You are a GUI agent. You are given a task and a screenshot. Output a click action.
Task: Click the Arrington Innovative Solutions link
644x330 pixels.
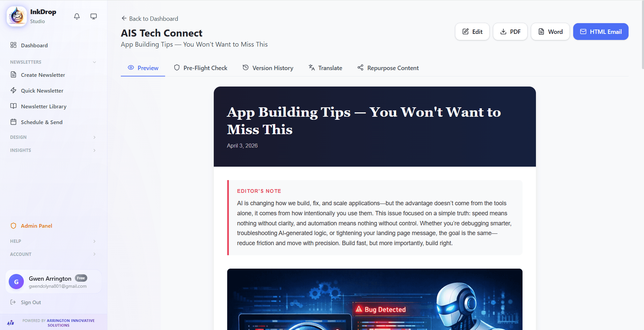pyautogui.click(x=70, y=323)
